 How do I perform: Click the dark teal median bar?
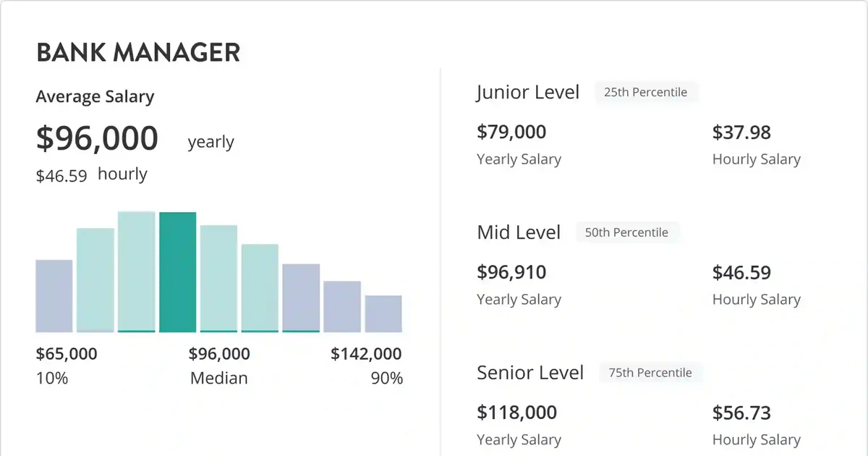177,272
